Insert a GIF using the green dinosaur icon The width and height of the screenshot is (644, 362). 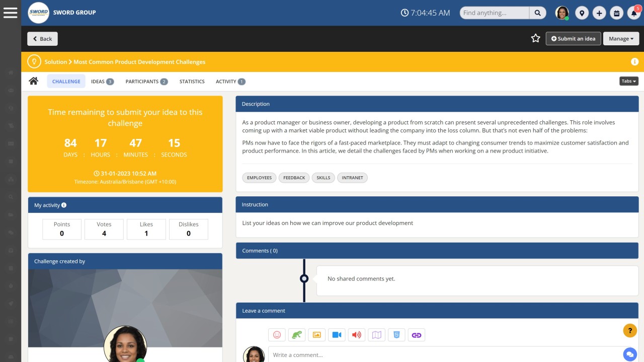click(297, 334)
